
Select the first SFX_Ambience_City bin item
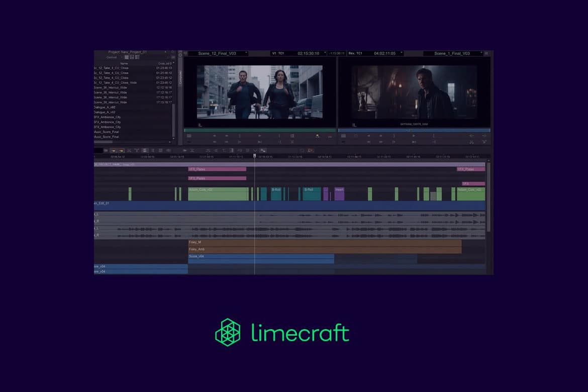click(107, 117)
